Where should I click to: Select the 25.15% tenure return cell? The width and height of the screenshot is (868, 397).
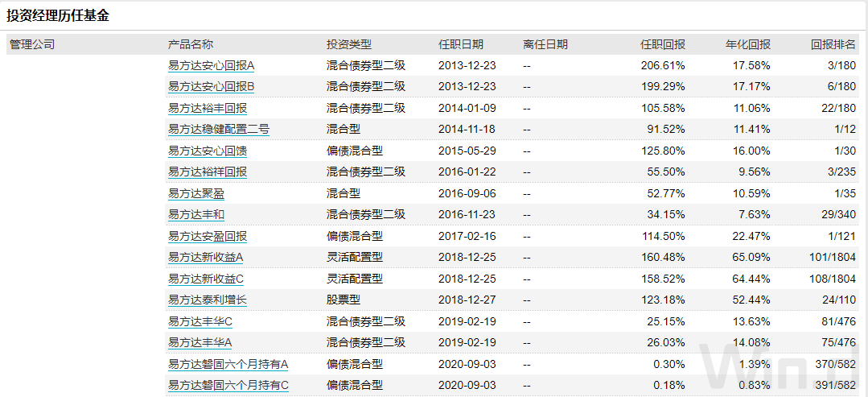tap(667, 321)
